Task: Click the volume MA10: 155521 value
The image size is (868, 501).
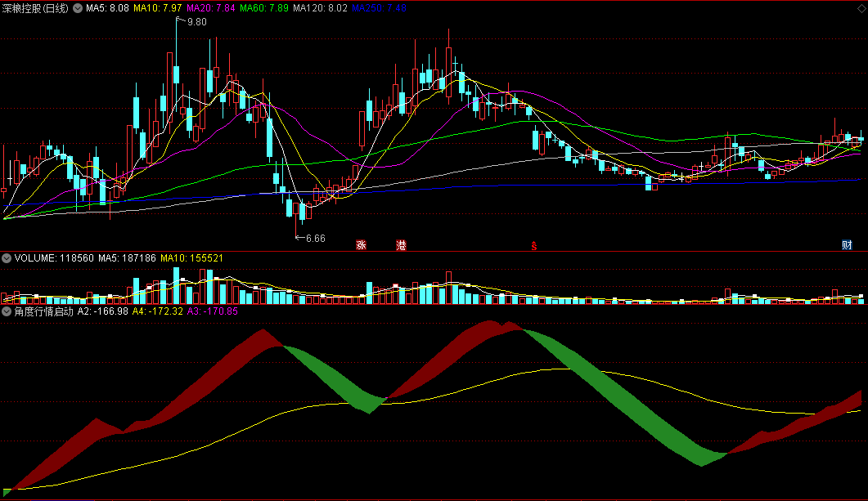Action: 191,258
